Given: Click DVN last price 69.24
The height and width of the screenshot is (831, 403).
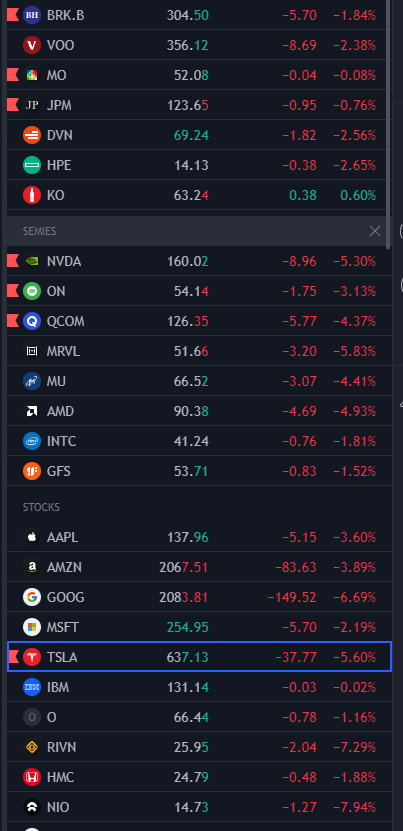Looking at the screenshot, I should click(x=191, y=136).
